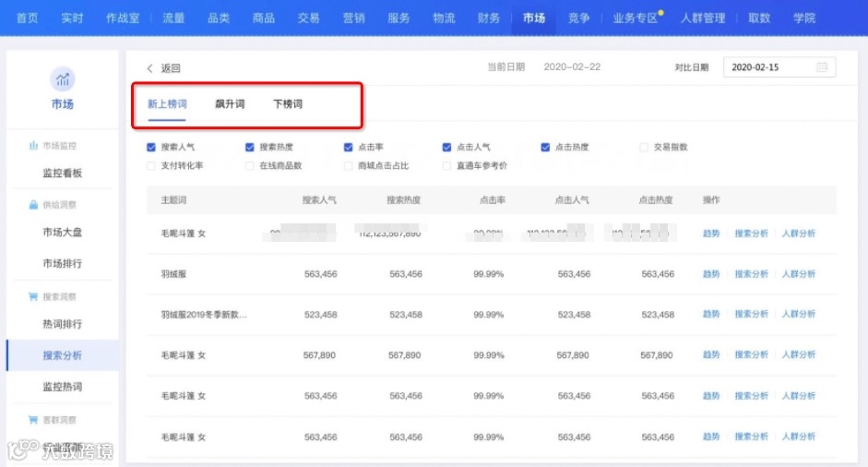This screenshot has height=467, width=868.
Task: Click 搜索分析 link in 羽绒服 row
Action: pos(751,274)
